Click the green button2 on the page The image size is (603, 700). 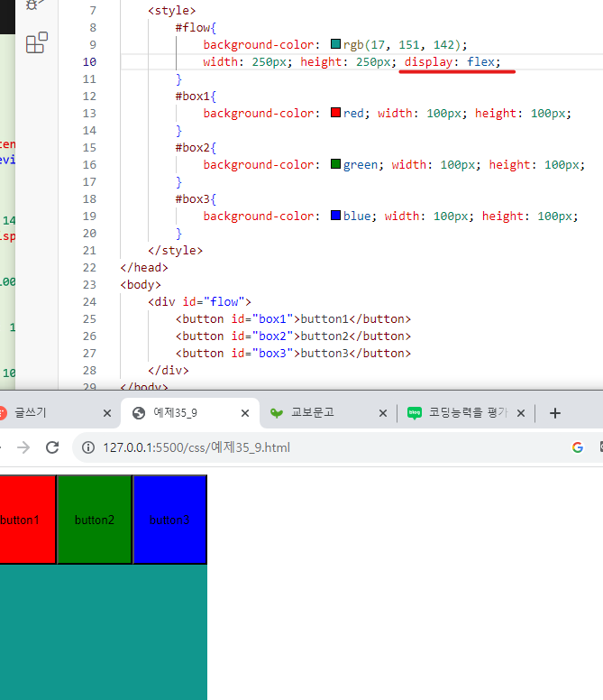tap(95, 520)
